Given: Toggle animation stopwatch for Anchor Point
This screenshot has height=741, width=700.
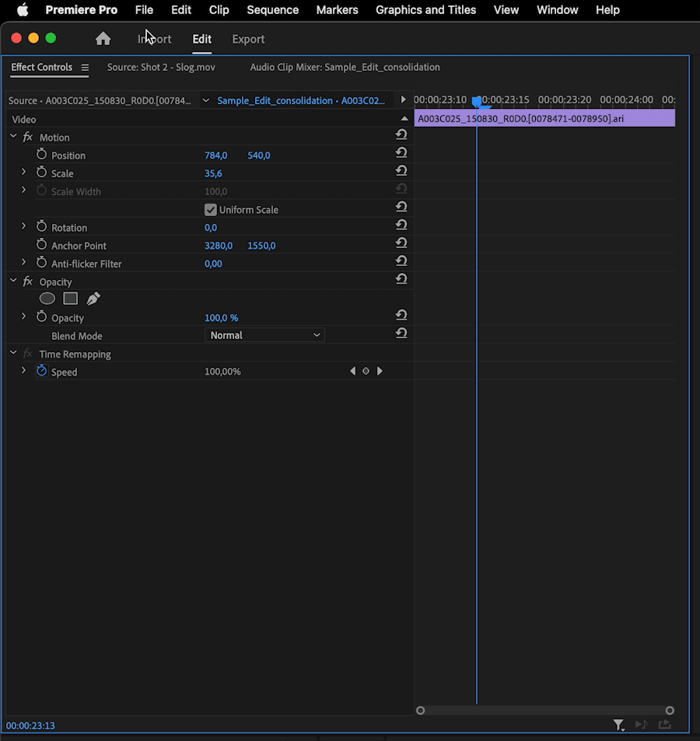Looking at the screenshot, I should (41, 245).
